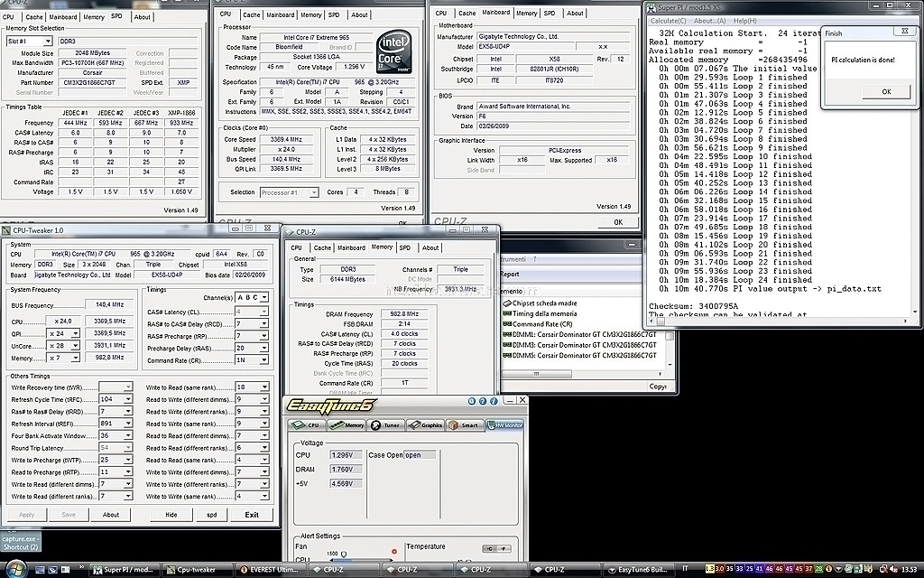Click the Exit button in CPU-Tweaker

(252, 515)
